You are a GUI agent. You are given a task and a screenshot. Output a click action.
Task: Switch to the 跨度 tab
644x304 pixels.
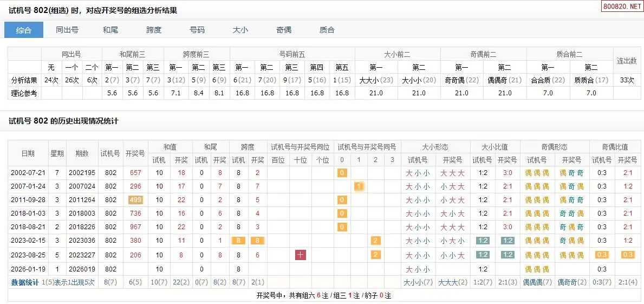point(154,30)
